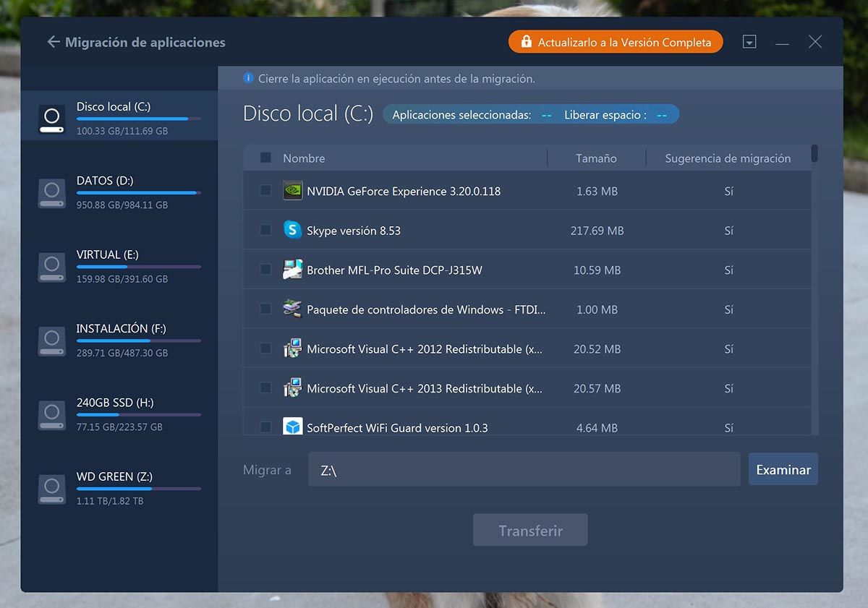The height and width of the screenshot is (608, 868).
Task: Tick the Paquete de controladores de Windows checkbox
Action: click(265, 309)
